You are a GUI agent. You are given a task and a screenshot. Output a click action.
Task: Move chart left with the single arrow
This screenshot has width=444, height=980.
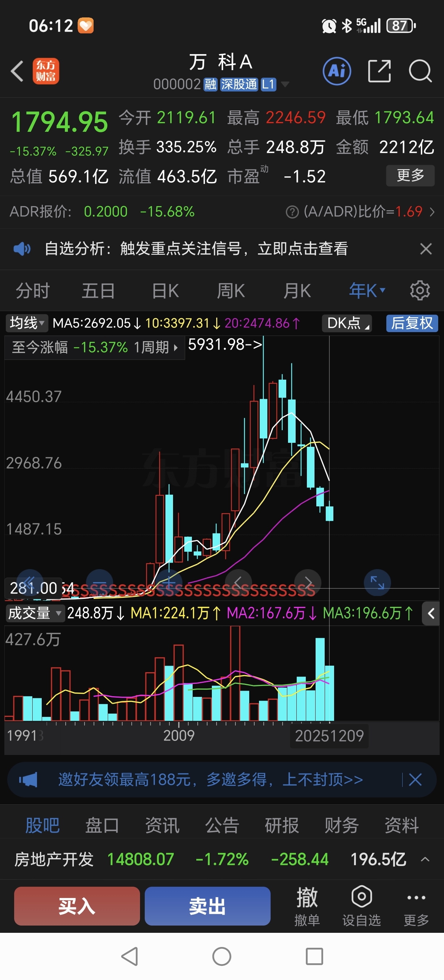[238, 583]
